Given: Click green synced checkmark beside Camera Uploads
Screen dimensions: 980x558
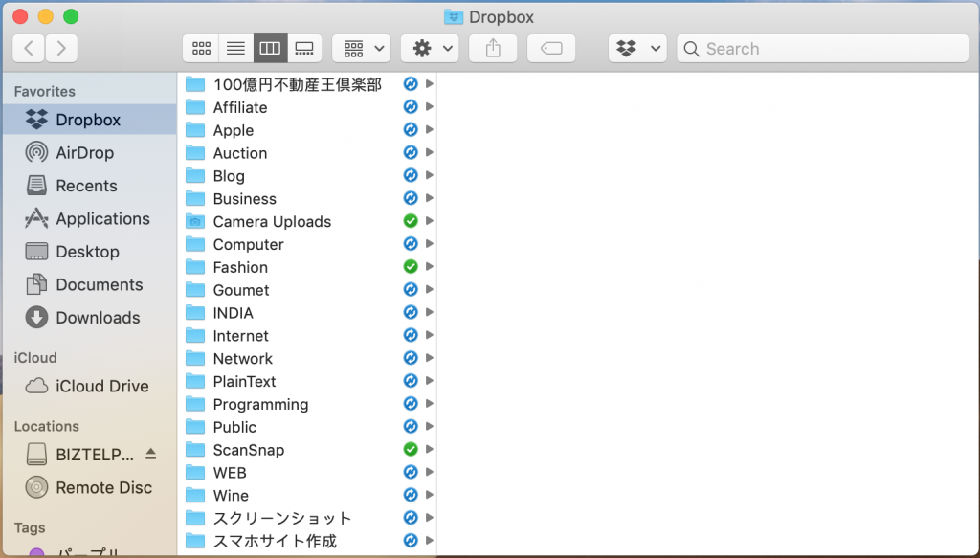Looking at the screenshot, I should 410,221.
